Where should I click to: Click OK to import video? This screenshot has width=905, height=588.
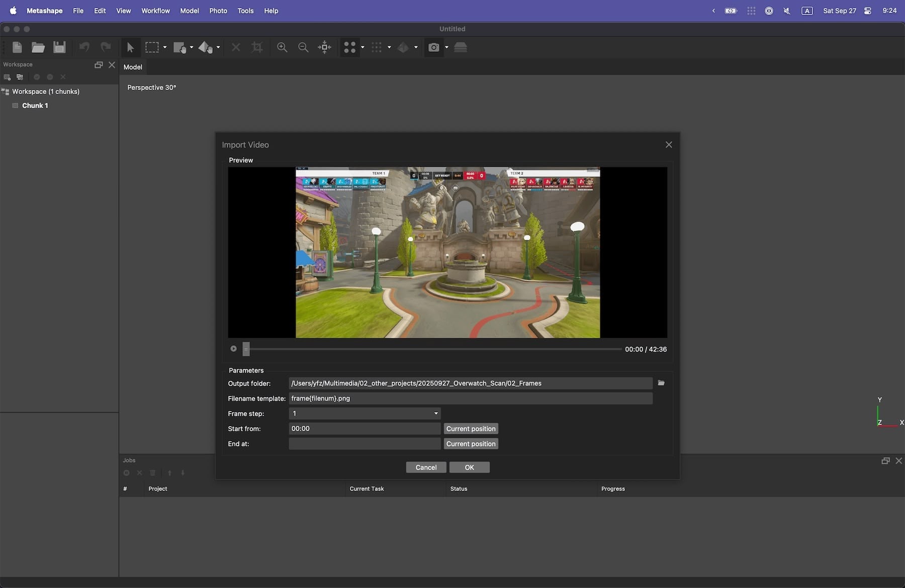(469, 467)
